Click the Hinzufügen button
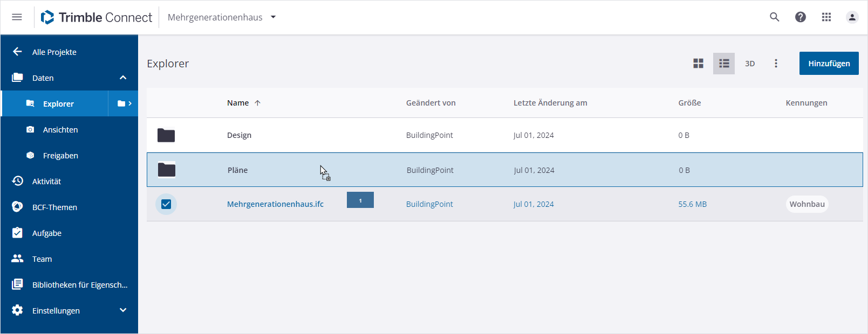Screen dimensions: 868x334 829,64
